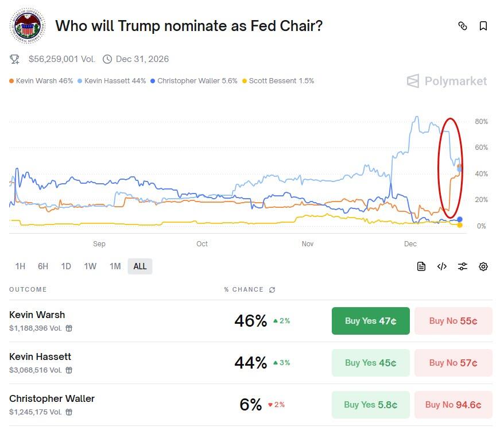Viewport: 504px width, 430px height.
Task: Click the Kevin Warsh outcome name
Action: pyautogui.click(x=37, y=315)
